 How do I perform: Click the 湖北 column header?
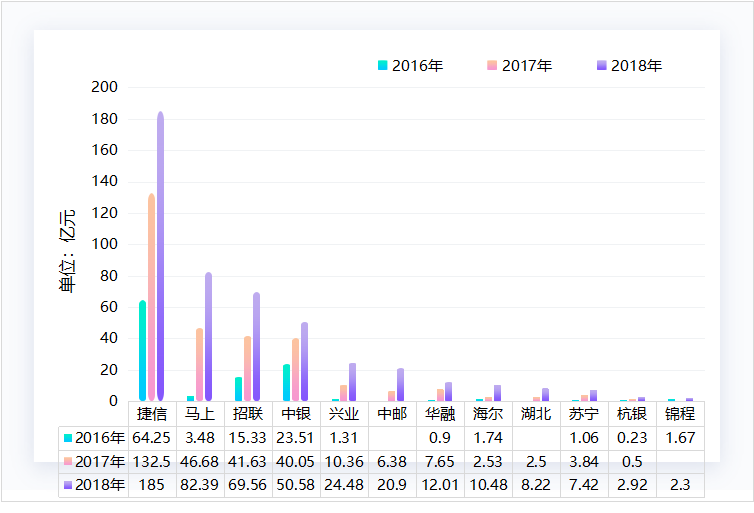click(536, 413)
